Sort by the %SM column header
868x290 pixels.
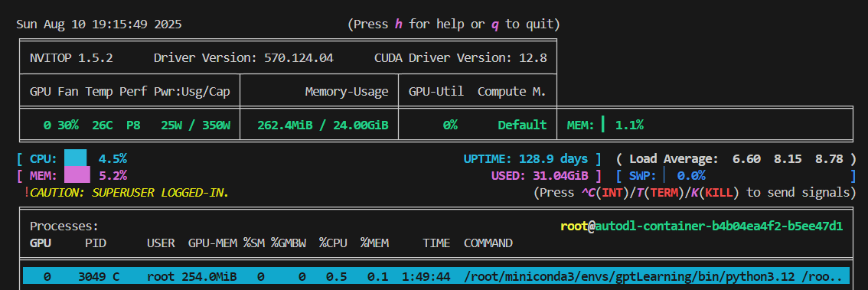[x=253, y=243]
